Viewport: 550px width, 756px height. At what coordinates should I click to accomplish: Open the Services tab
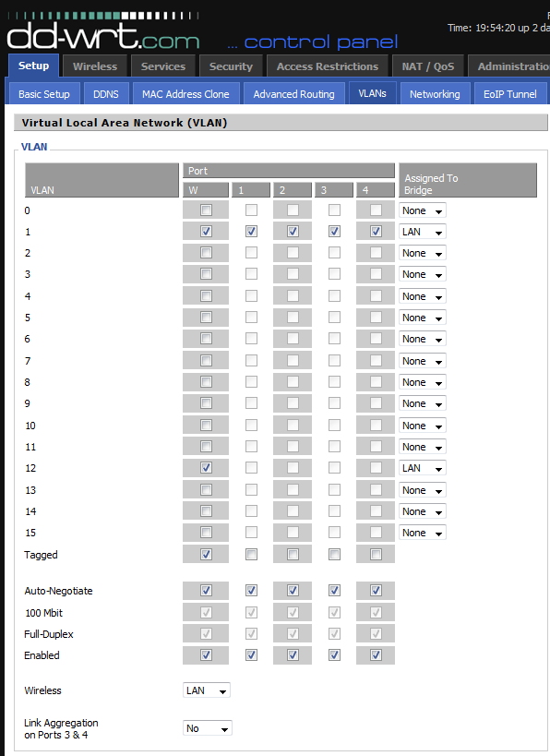162,66
